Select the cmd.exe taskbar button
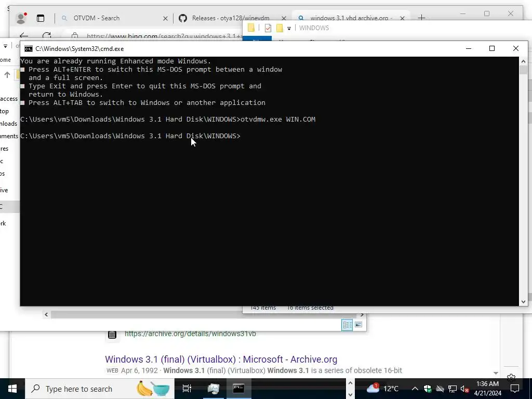 point(238,389)
